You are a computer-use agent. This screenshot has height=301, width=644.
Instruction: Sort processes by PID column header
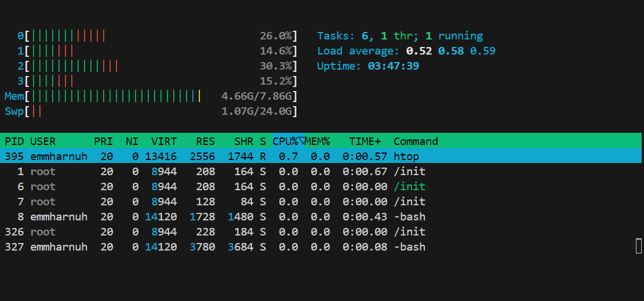click(14, 141)
